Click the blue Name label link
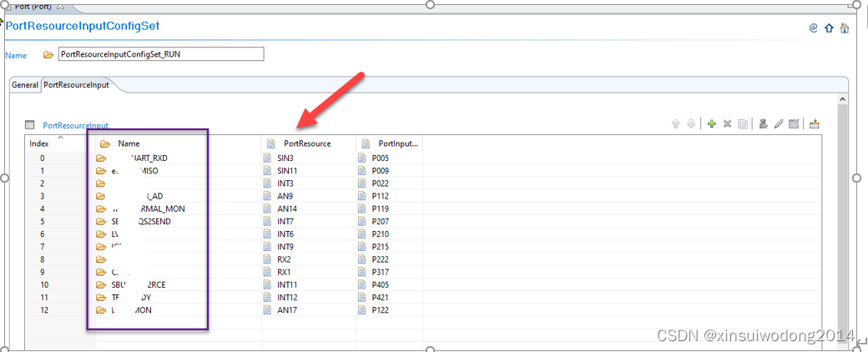The image size is (868, 352). (16, 55)
